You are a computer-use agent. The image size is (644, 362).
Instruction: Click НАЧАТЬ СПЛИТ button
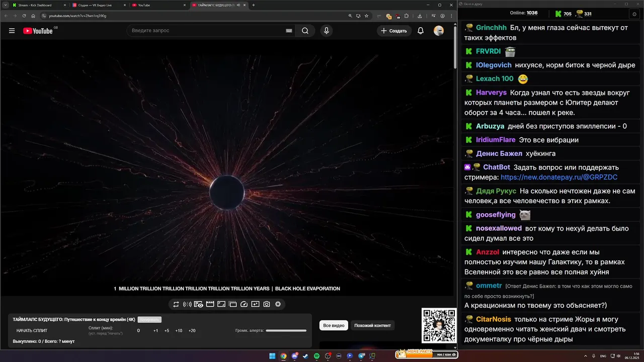click(x=32, y=330)
